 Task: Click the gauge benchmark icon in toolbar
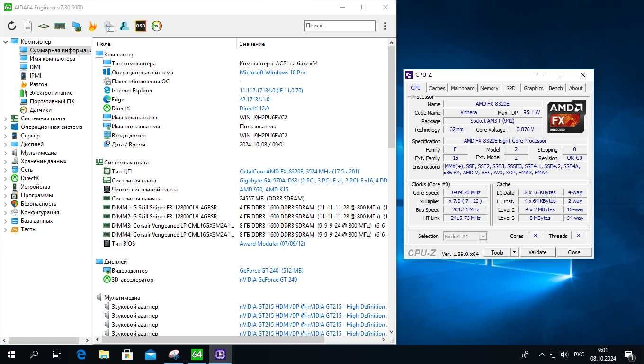click(157, 26)
